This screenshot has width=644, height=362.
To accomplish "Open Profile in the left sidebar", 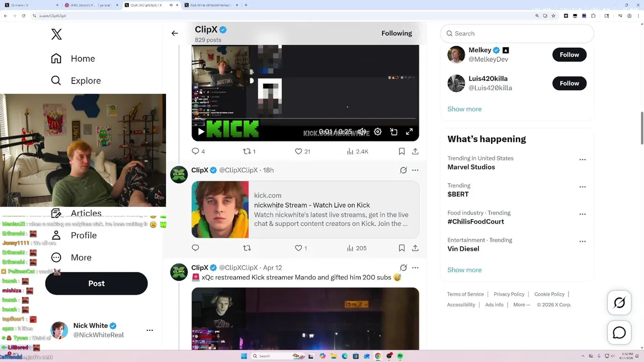I will tap(74, 235).
